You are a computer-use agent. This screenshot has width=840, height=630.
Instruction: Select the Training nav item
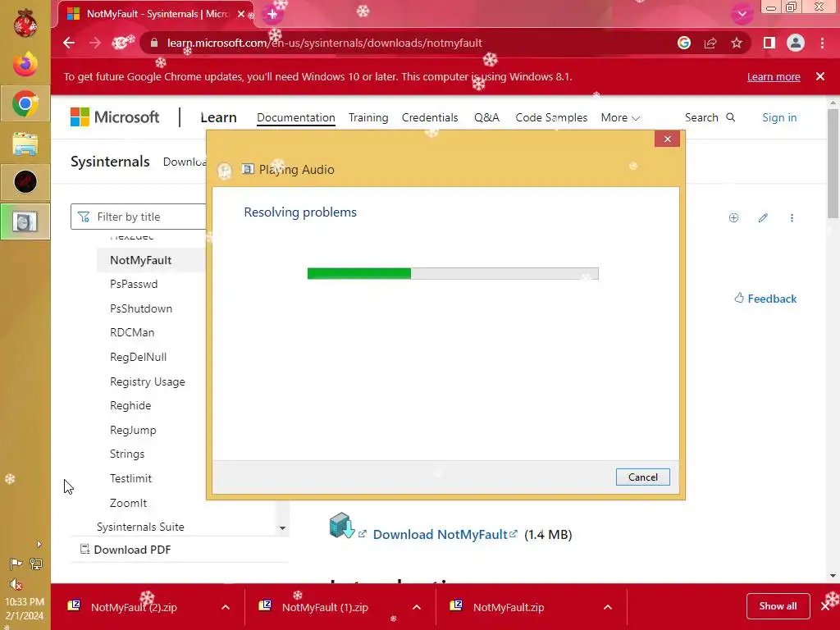(x=368, y=117)
